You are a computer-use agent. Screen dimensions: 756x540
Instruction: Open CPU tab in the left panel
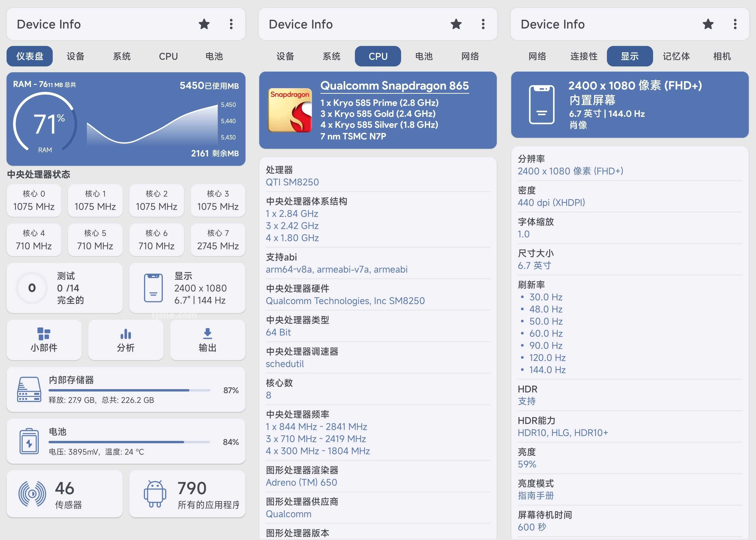coord(168,56)
